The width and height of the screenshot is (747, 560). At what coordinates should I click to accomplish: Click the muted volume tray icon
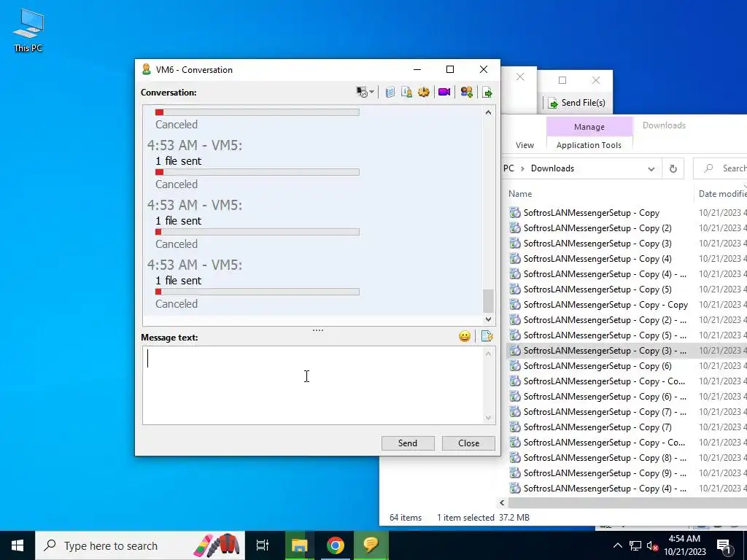point(653,546)
